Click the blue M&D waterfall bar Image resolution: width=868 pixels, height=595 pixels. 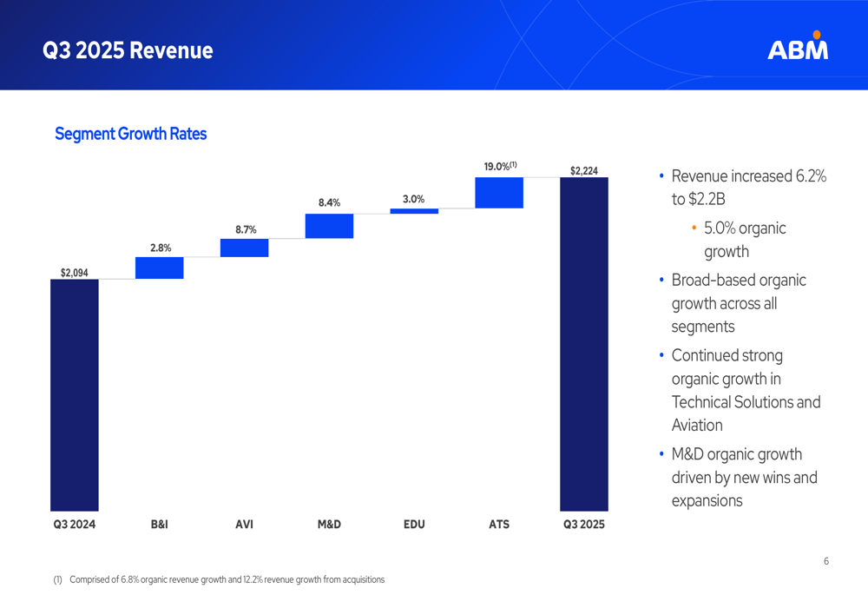click(329, 226)
